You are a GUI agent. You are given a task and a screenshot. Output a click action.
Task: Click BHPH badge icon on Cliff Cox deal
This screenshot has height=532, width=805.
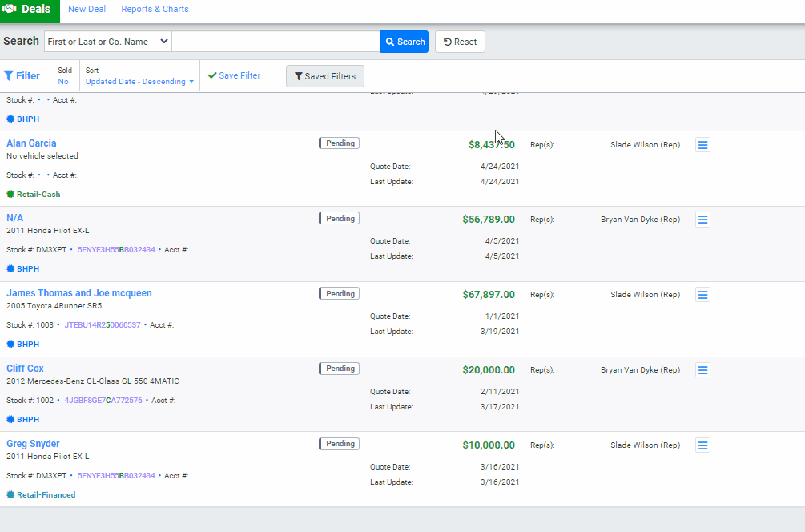(10, 419)
